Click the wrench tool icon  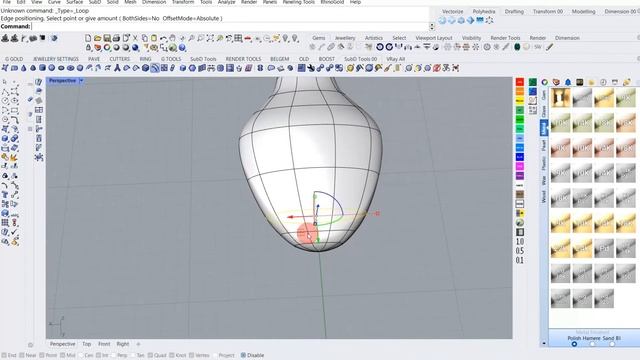(x=311, y=68)
